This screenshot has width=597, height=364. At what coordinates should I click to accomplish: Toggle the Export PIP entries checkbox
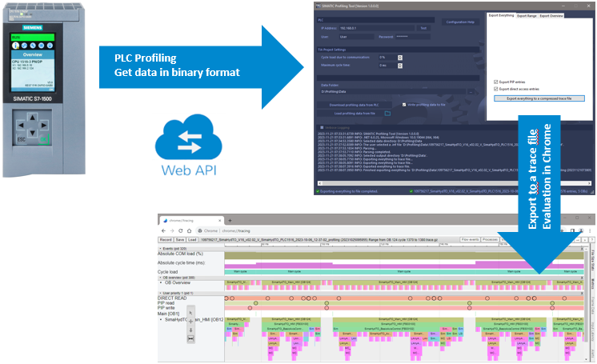495,82
